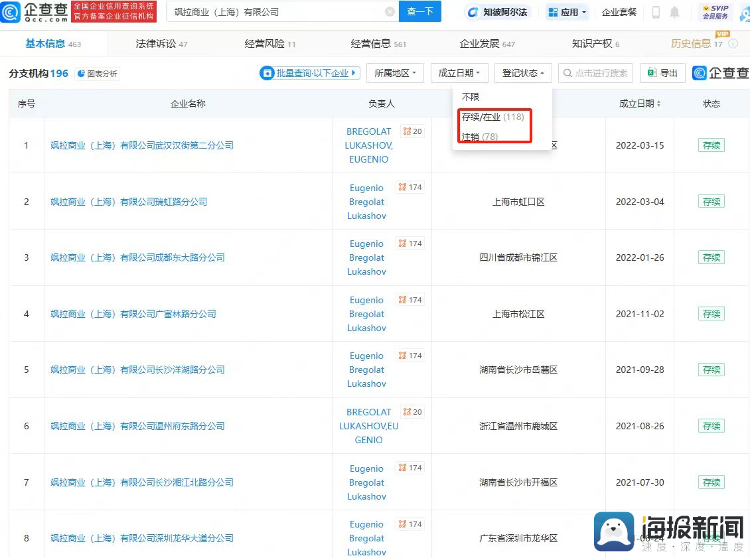Expand 所属地区 filter dropdown

pyautogui.click(x=395, y=73)
